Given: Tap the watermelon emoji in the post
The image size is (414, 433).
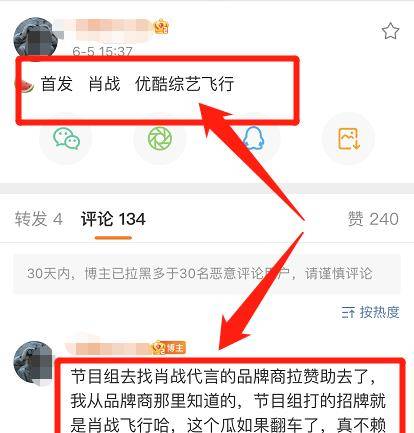Looking at the screenshot, I should tap(26, 86).
